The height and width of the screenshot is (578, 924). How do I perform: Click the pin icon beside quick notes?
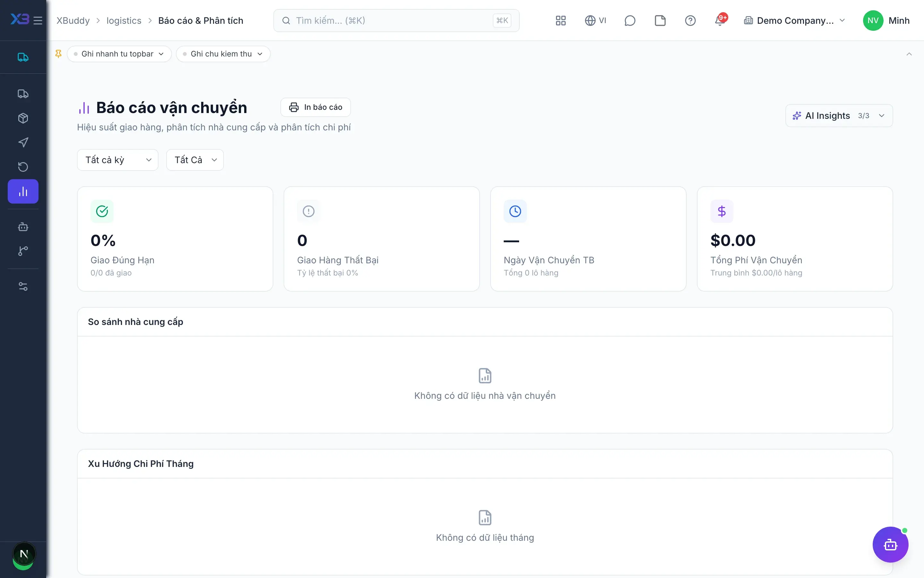[58, 54]
